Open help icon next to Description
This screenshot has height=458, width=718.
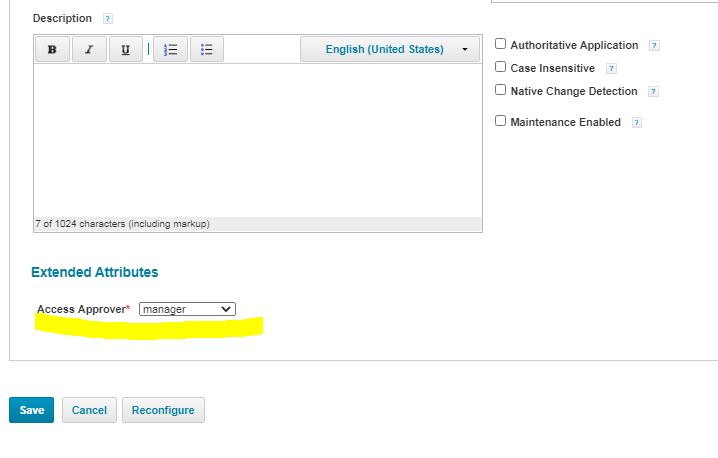(108, 19)
